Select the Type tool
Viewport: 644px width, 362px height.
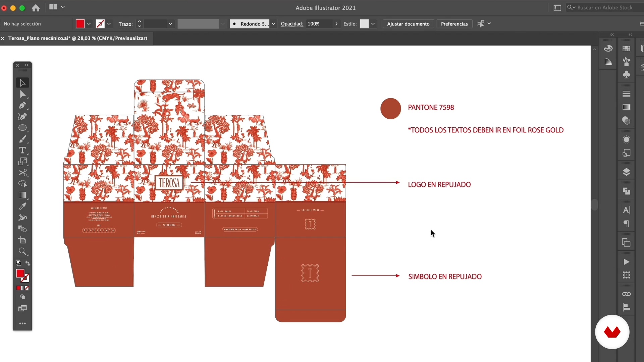(22, 150)
